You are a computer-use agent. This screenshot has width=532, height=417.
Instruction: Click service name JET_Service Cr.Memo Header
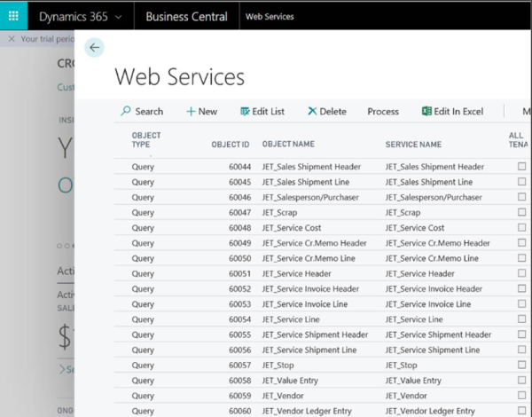438,243
